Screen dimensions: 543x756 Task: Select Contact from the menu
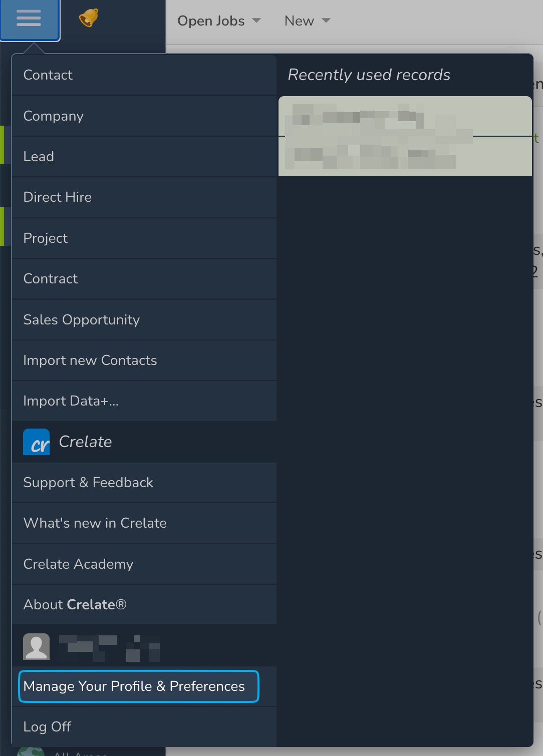(x=48, y=75)
